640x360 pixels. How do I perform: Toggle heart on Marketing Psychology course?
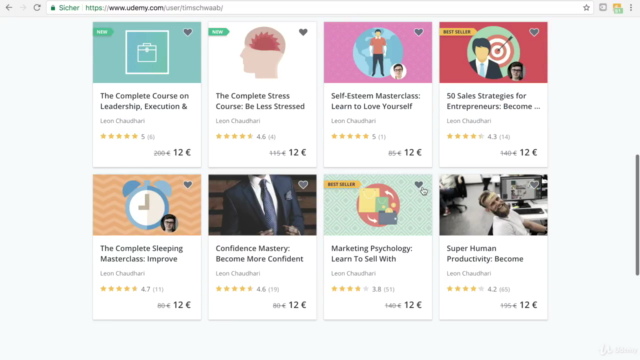click(418, 185)
